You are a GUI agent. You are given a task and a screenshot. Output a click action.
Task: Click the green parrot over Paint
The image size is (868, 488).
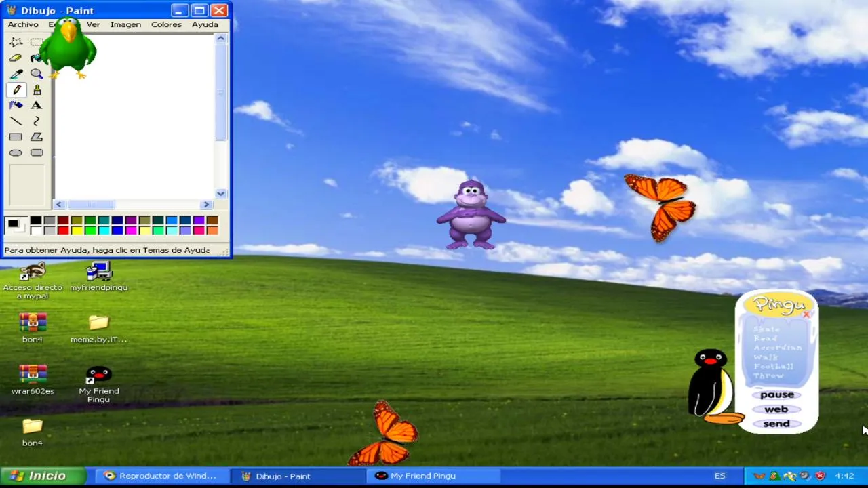(x=68, y=47)
